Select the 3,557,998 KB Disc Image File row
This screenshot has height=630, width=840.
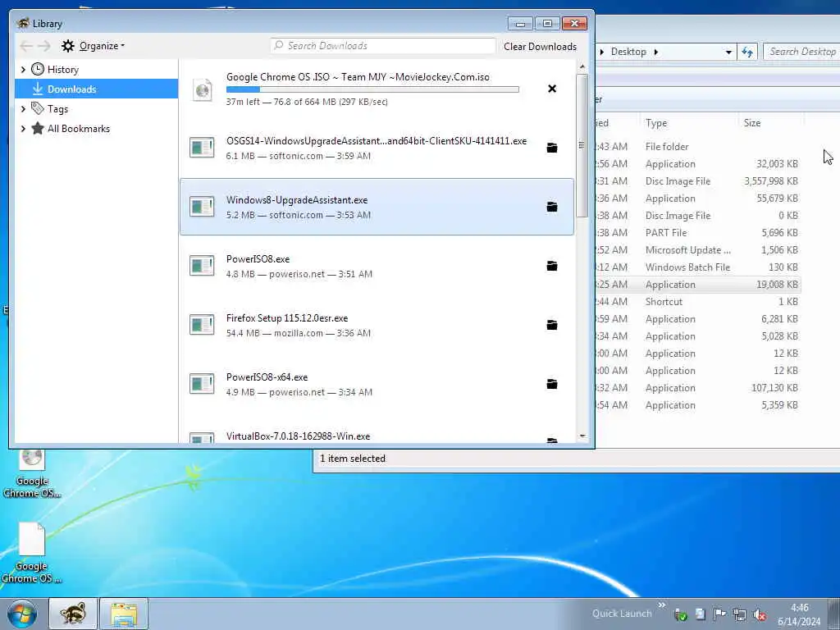tap(698, 181)
